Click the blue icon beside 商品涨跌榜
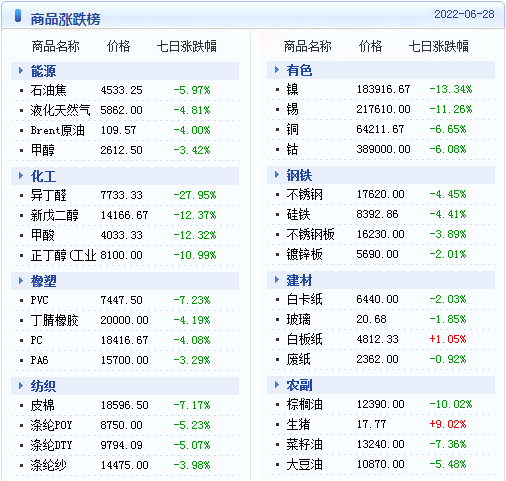Image resolution: width=506 pixels, height=481 pixels. [18, 16]
